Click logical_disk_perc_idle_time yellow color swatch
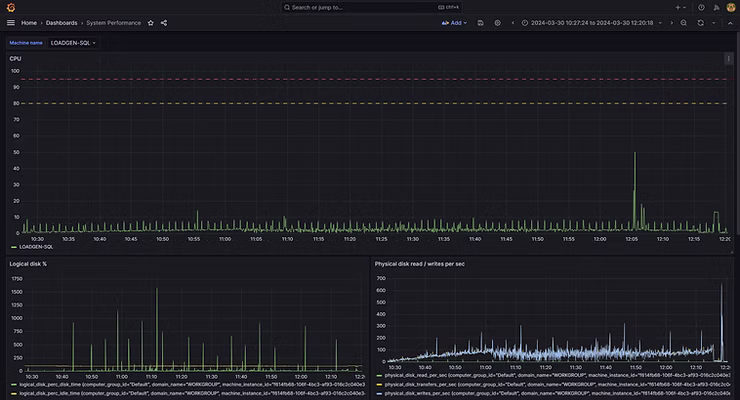This screenshot has height=400, width=740. click(14, 393)
